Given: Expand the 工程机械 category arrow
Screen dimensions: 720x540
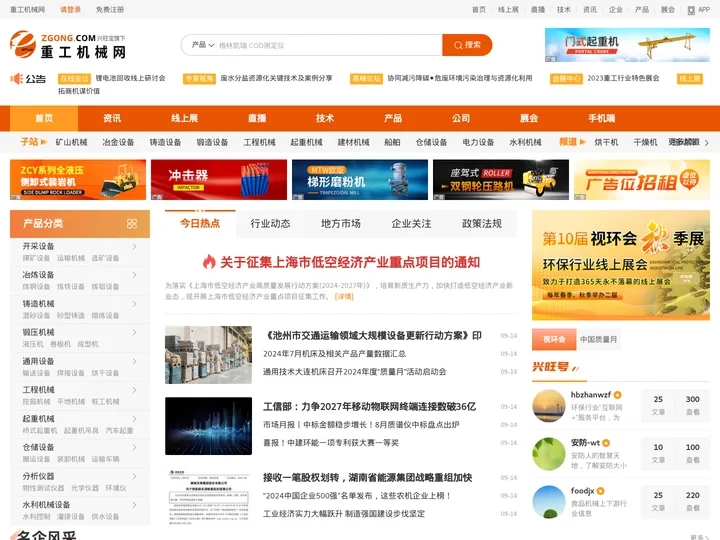Looking at the screenshot, I should pyautogui.click(x=135, y=390).
